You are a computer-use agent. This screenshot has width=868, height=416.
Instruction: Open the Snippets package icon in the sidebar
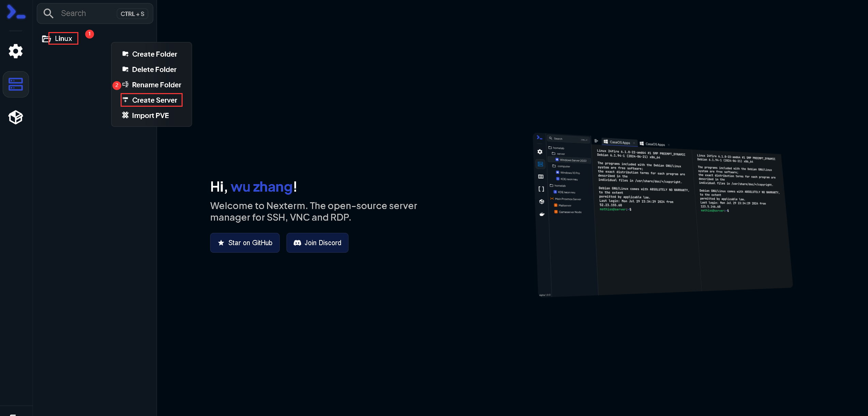16,117
